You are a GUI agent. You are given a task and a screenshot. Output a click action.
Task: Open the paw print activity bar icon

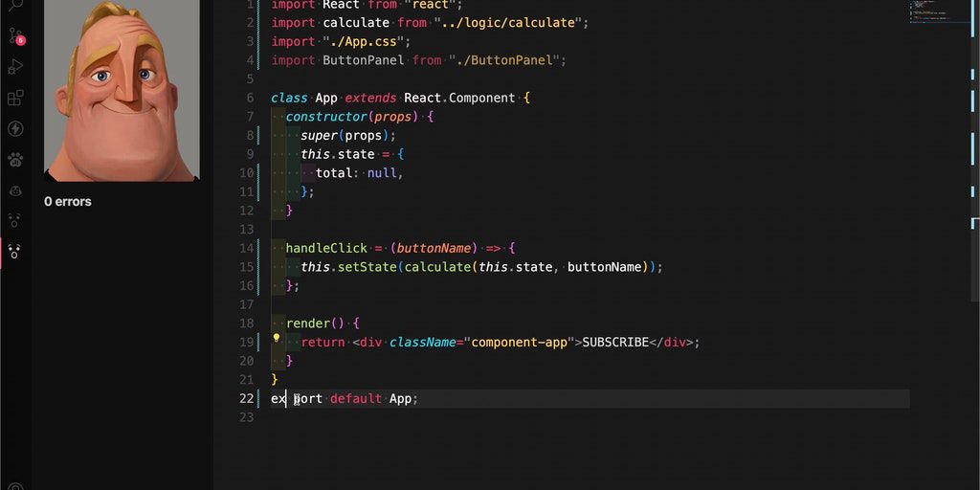(x=15, y=160)
